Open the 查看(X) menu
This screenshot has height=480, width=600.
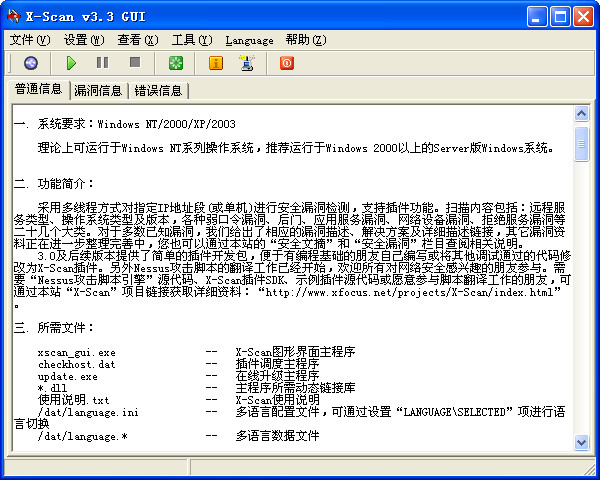[138, 40]
